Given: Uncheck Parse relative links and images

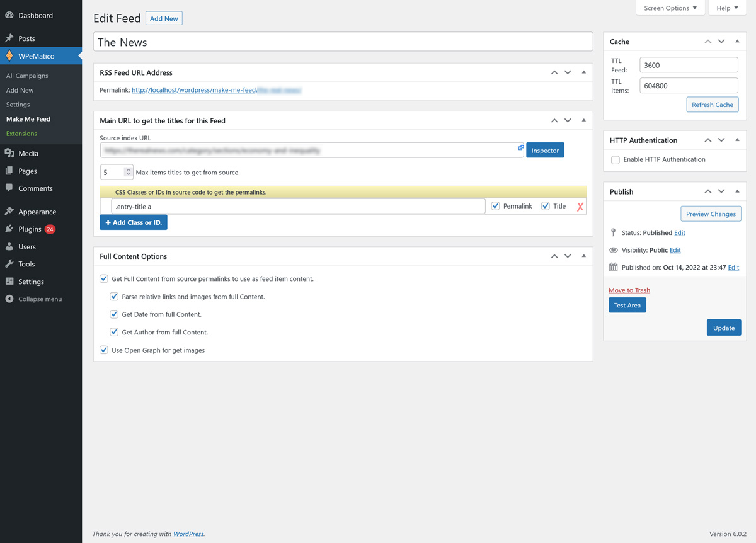Looking at the screenshot, I should pyautogui.click(x=114, y=296).
